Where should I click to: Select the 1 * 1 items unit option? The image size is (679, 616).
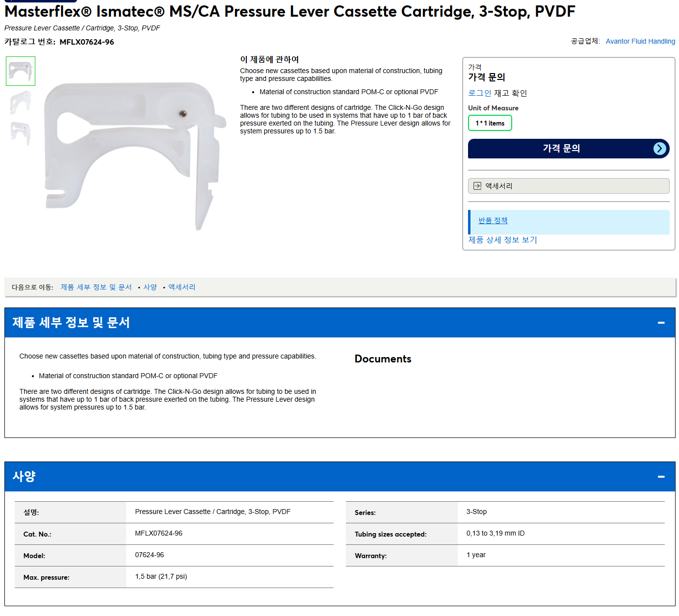(x=490, y=123)
